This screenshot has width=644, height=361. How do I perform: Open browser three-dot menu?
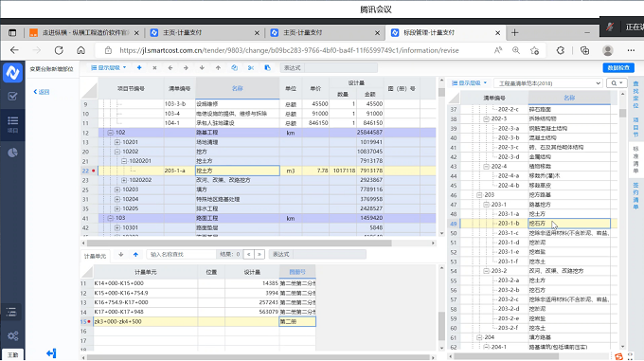pyautogui.click(x=632, y=50)
